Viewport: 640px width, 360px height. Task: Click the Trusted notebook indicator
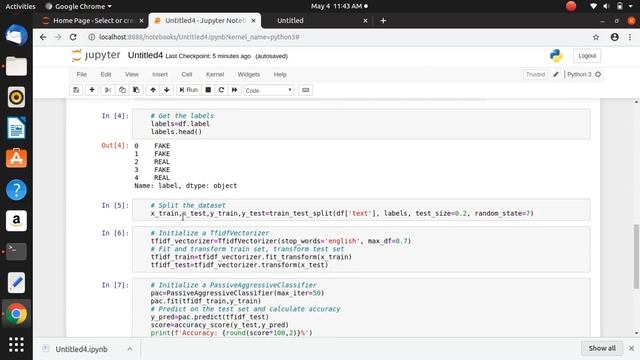pos(535,74)
